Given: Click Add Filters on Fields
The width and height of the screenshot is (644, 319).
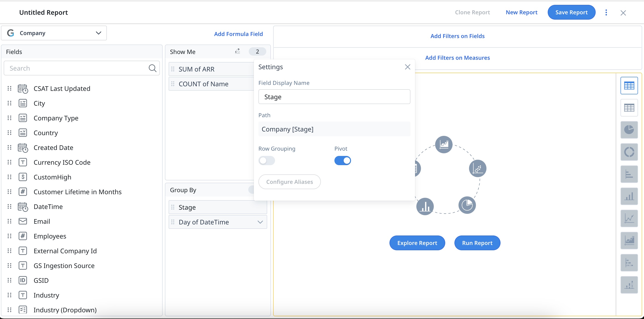Looking at the screenshot, I should point(457,36).
